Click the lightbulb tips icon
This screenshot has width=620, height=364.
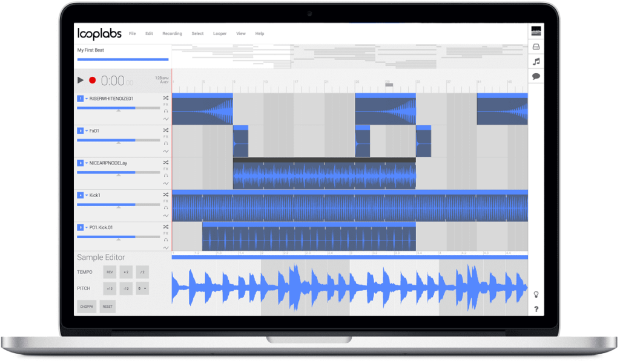[536, 294]
